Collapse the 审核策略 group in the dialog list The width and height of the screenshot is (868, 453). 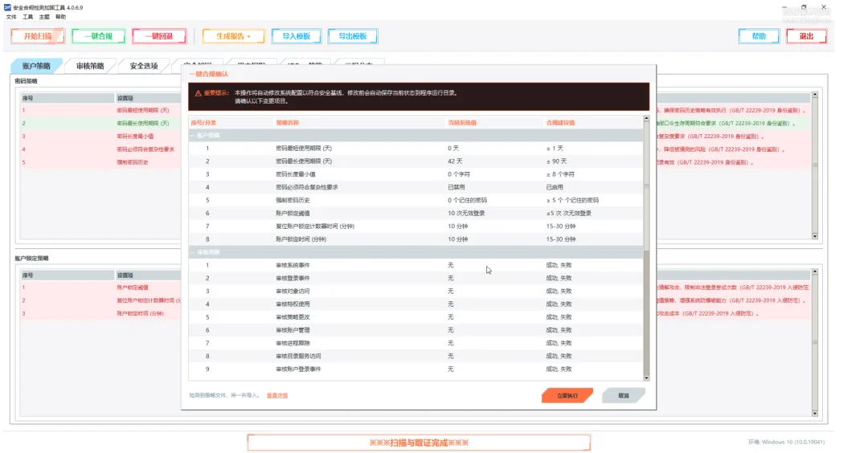193,252
